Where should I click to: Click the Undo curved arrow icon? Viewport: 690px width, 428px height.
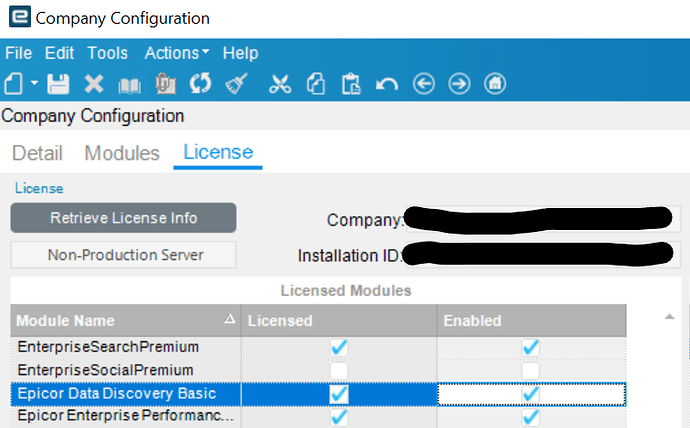(x=387, y=84)
